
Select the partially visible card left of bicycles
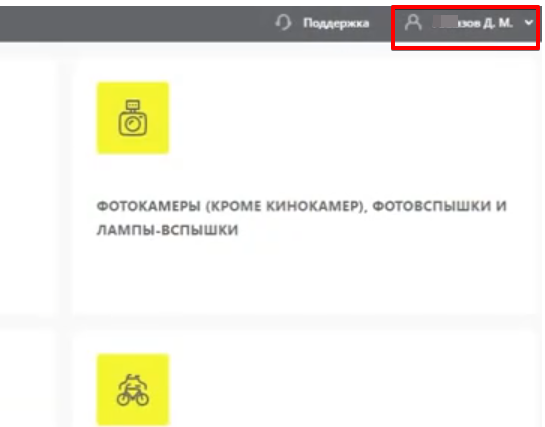[27, 377]
